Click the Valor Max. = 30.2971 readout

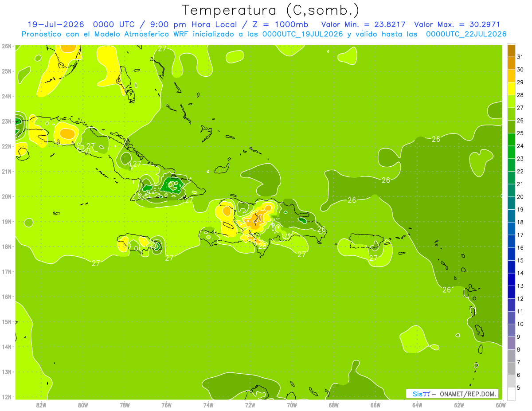(457, 24)
